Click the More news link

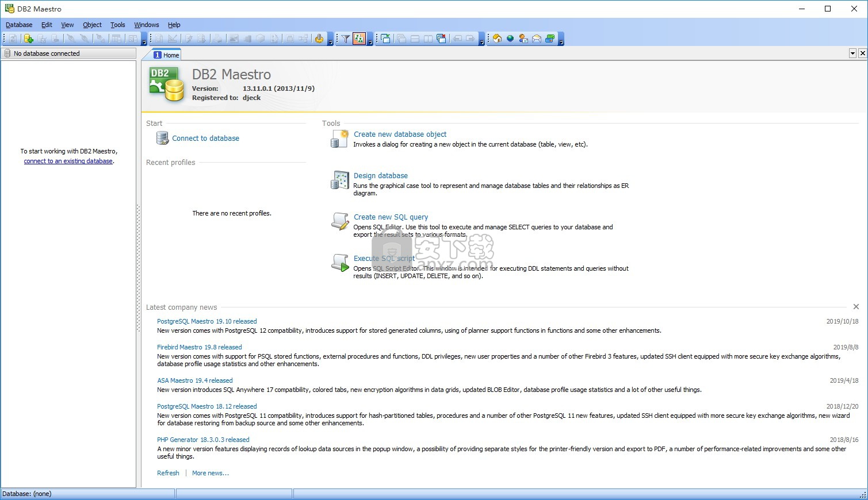[x=210, y=473]
